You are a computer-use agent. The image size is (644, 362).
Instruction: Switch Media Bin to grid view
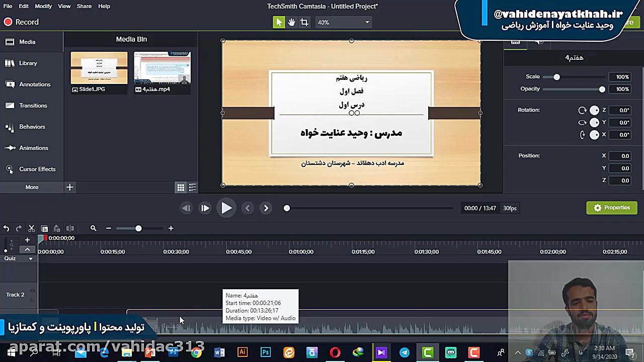[x=180, y=187]
